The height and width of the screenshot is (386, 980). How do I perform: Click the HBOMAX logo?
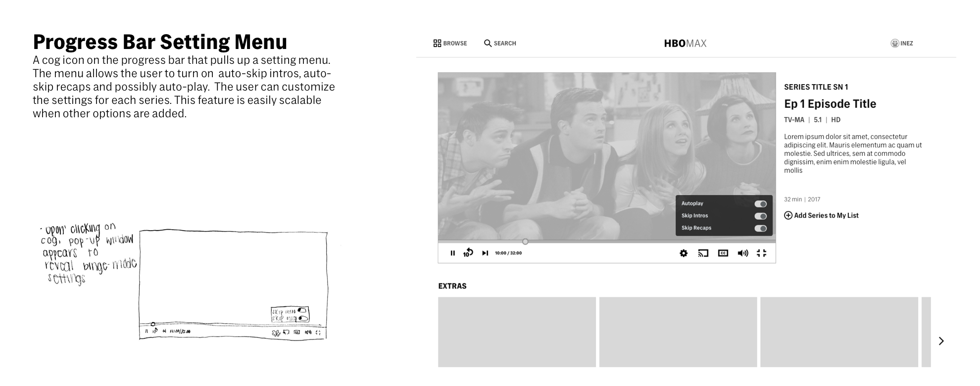tap(685, 44)
